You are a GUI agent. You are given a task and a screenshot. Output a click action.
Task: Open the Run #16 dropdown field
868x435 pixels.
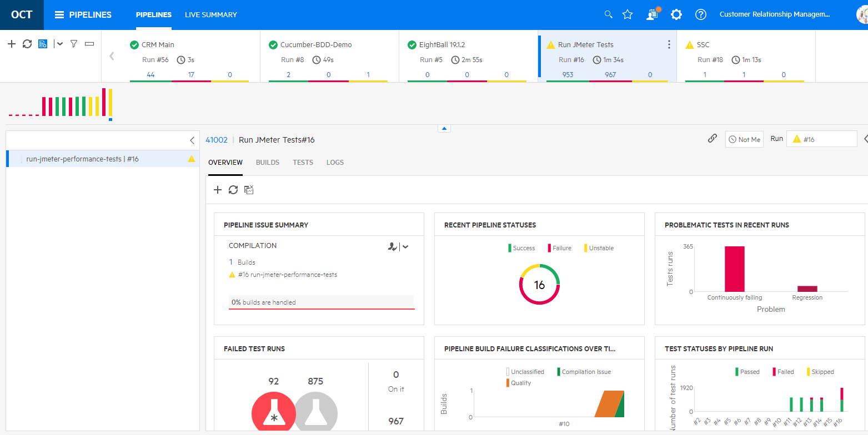point(822,139)
